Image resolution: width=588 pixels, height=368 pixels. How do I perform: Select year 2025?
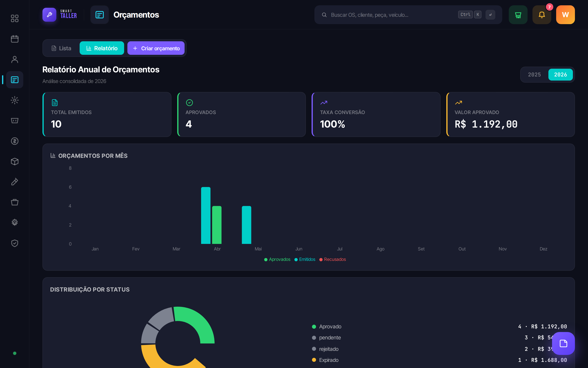(534, 74)
